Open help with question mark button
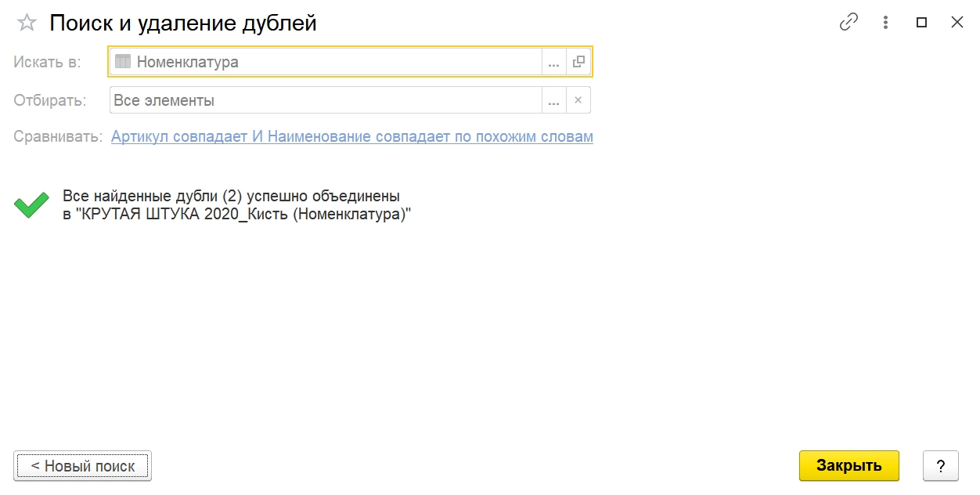 click(x=941, y=465)
